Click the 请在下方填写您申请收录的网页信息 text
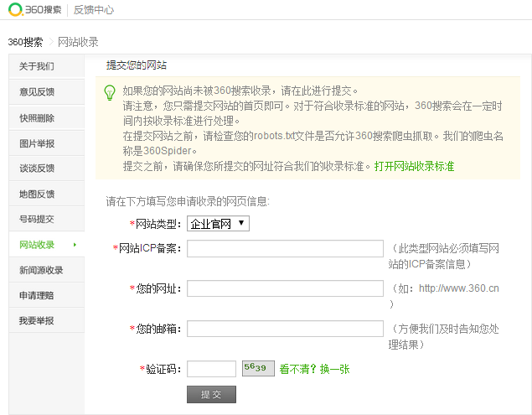Viewport: 532px width, 415px height. [188, 201]
